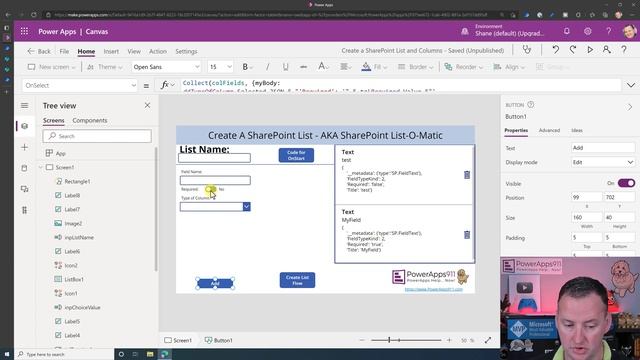Viewport: 640px width, 360px height.
Task: Open the Insert menu tab
Action: point(111,51)
